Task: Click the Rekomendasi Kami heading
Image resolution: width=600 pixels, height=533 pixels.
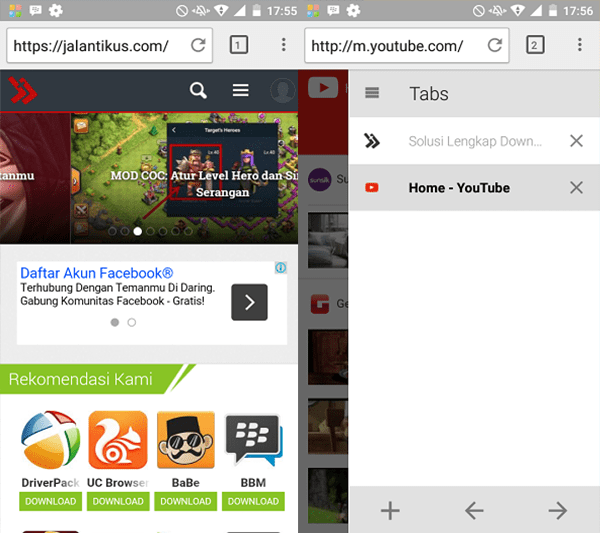Action: click(80, 379)
